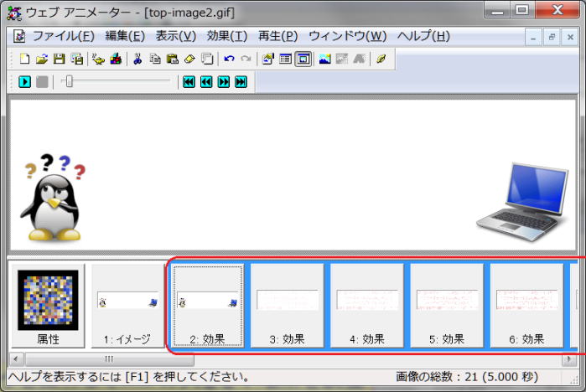This screenshot has width=586, height=392.
Task: Open the ウィンドウ(W) menu
Action: tap(348, 36)
